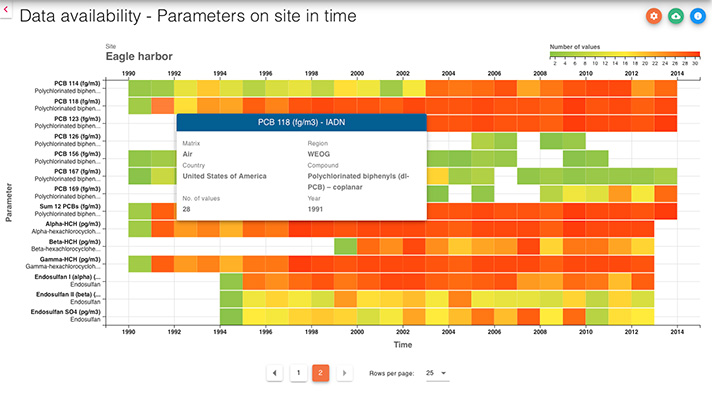Screen dimensions: 712x397
Task: Click the Gamma-HCH green cell for 1990
Action: 140,264
